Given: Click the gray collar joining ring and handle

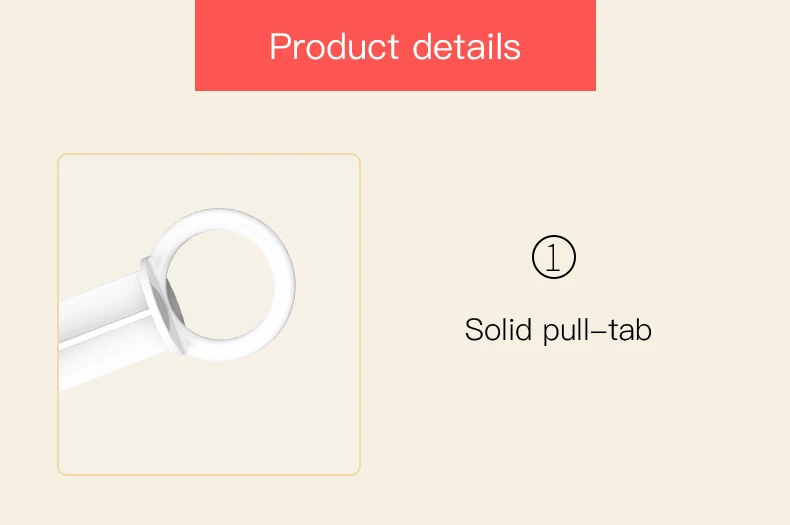Looking at the screenshot, I should point(162,306).
